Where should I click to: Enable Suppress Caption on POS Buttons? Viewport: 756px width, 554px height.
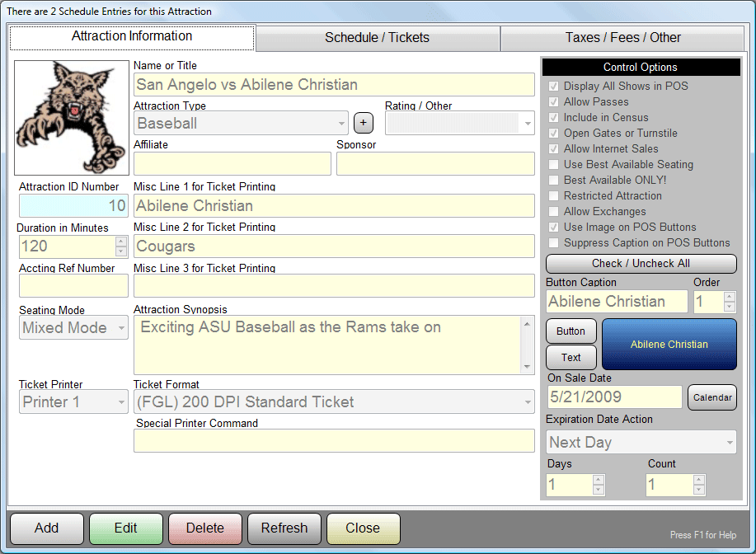coord(553,243)
